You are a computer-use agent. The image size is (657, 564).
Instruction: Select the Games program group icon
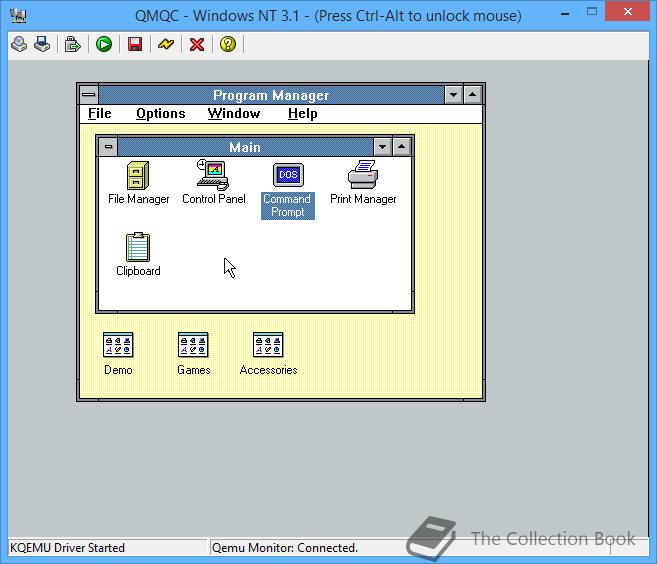[193, 345]
